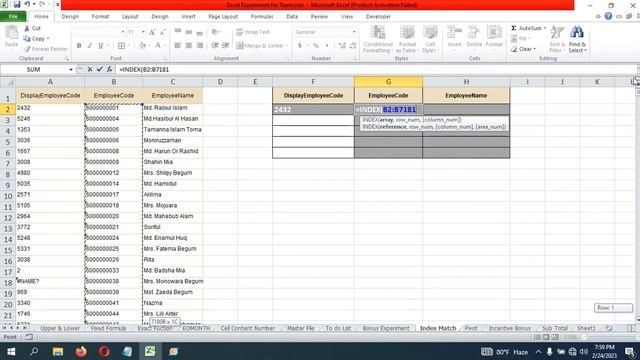Image resolution: width=640 pixels, height=360 pixels.
Task: Open Format as Table gallery
Action: (x=407, y=39)
